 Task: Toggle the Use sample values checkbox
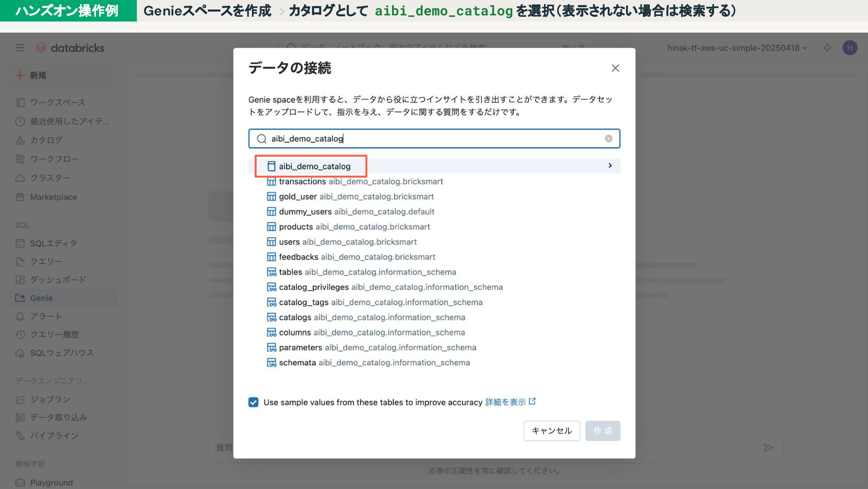point(253,402)
